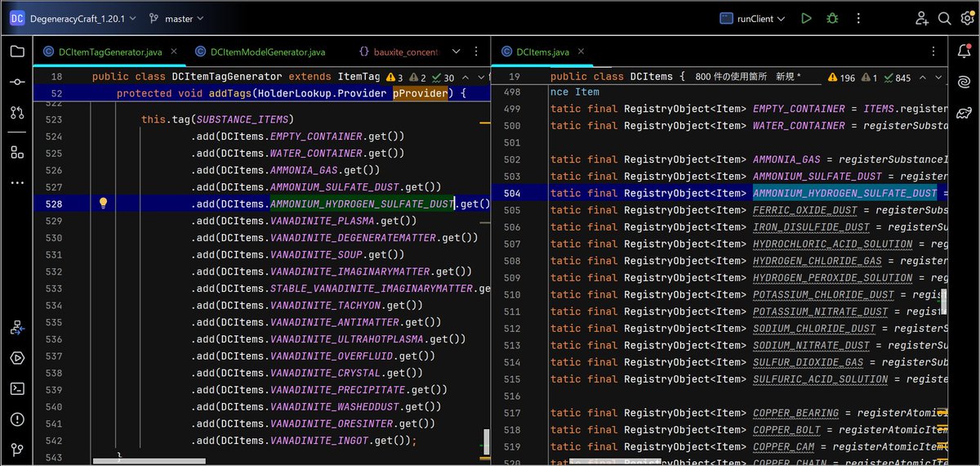The image size is (980, 466).
Task: Click SODIUM_NITRATE_DUST on line 513
Action: 811,345
